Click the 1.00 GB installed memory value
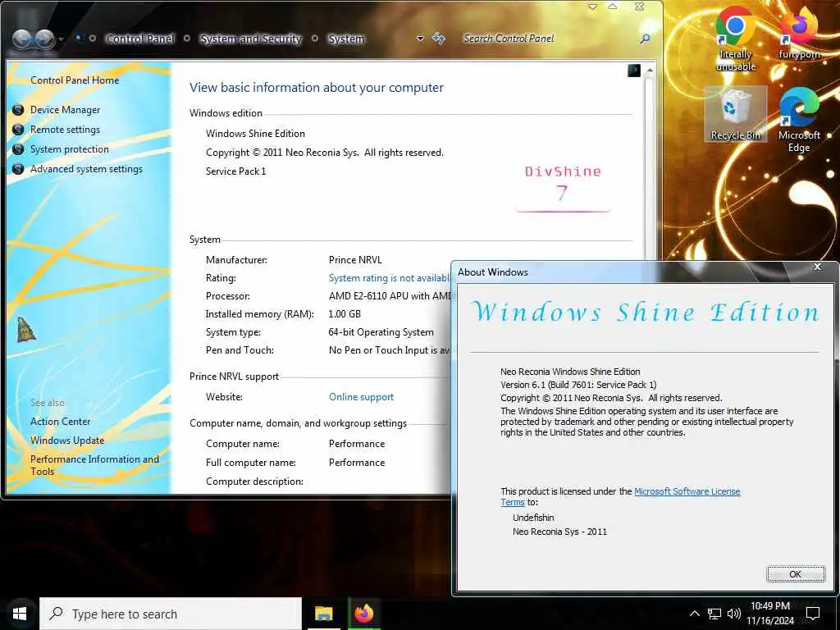 tap(345, 314)
